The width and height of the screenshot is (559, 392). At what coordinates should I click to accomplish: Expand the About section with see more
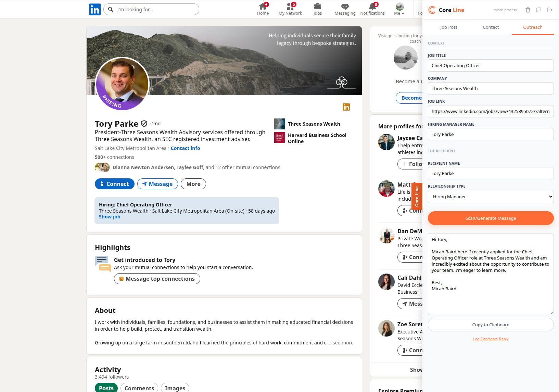[x=341, y=342]
